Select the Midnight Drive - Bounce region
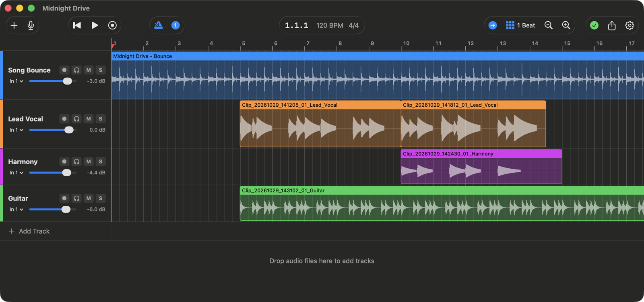The image size is (644, 302). (378, 75)
